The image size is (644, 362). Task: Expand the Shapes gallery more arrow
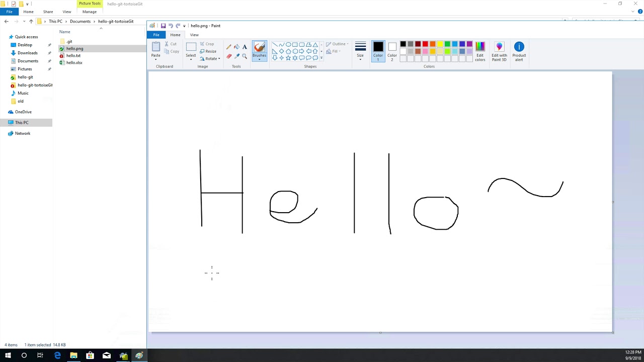pos(321,58)
